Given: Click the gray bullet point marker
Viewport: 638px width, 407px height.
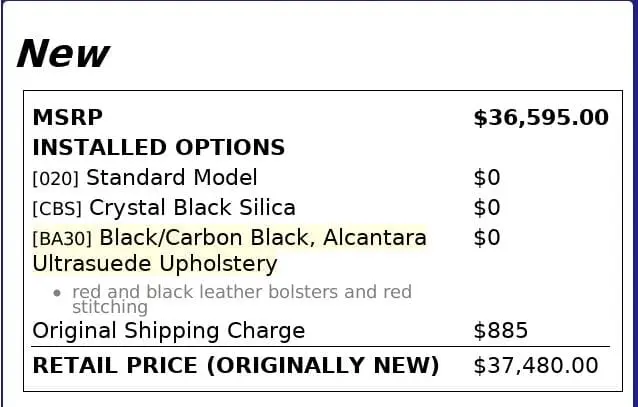Looking at the screenshot, I should coord(57,293).
